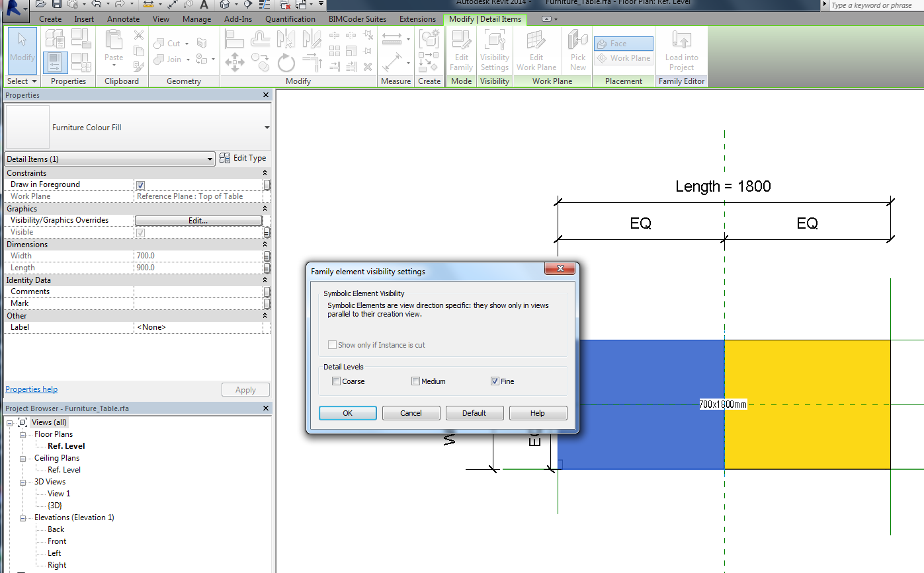Viewport: 924px width, 573px height.
Task: Collapse the Graphics property group
Action: pyautogui.click(x=265, y=209)
